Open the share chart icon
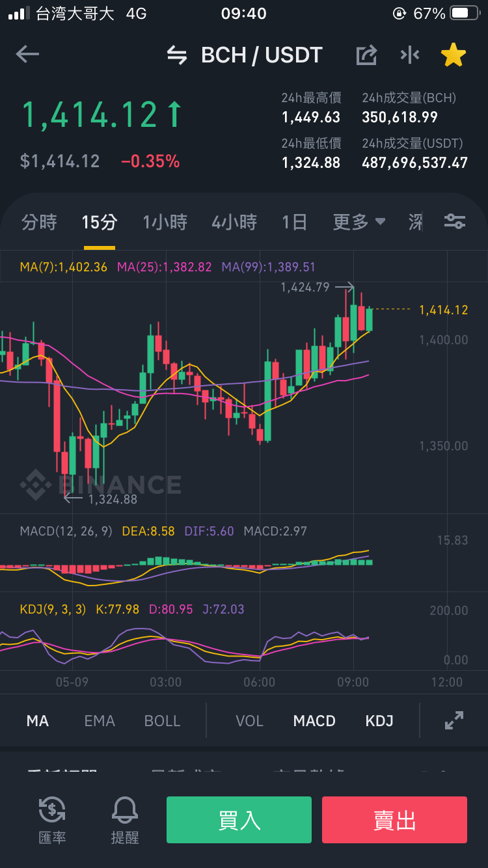The height and width of the screenshot is (868, 488). click(367, 55)
